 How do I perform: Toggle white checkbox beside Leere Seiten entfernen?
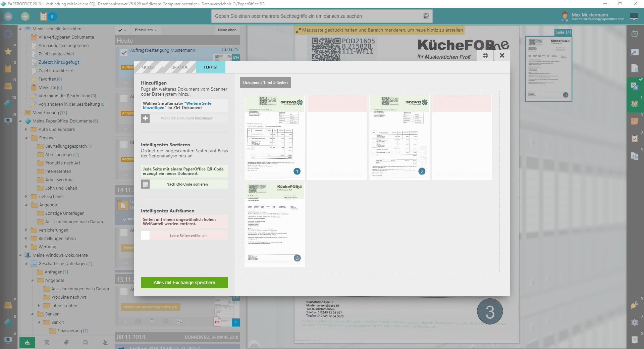coord(145,235)
